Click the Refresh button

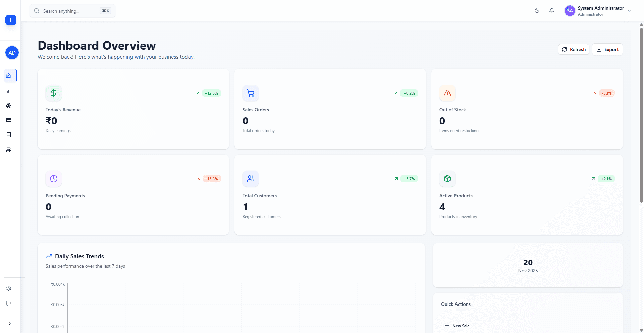574,49
